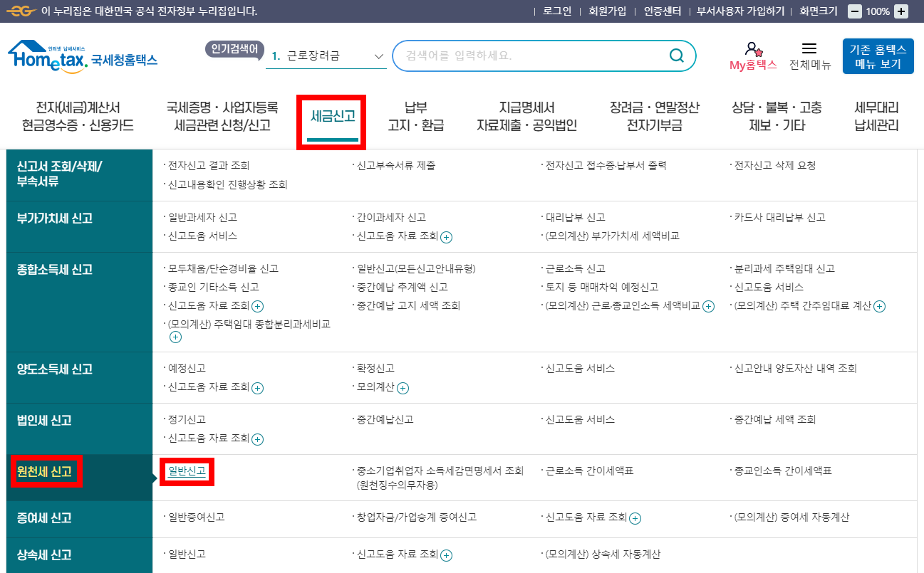
Task: Click 신고안내 양도자산 내역 조회
Action: (x=796, y=369)
